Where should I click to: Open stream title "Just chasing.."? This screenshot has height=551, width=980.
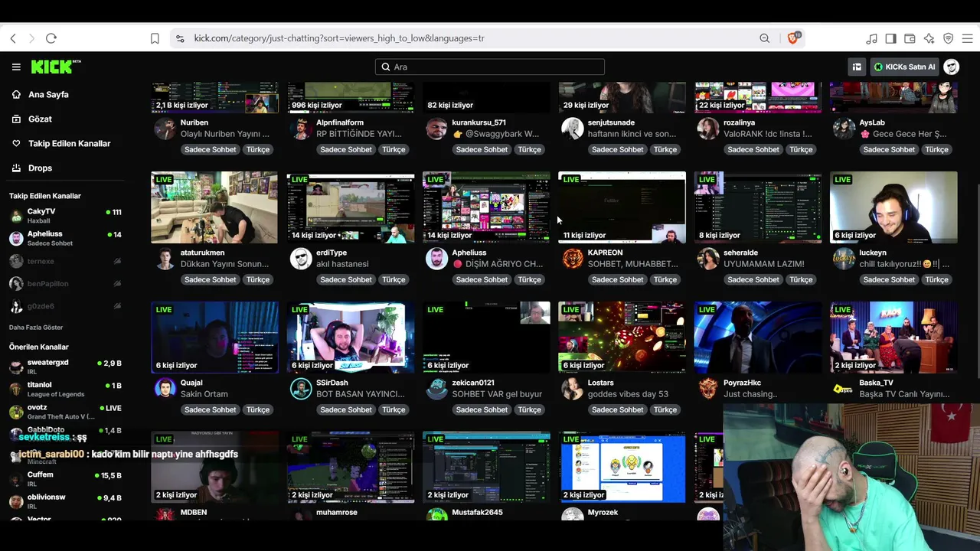(x=750, y=394)
